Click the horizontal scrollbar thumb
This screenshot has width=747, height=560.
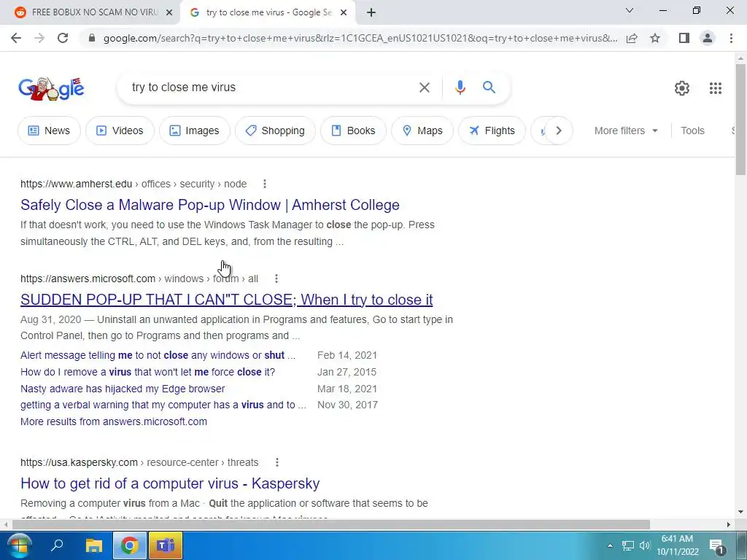tap(331, 525)
